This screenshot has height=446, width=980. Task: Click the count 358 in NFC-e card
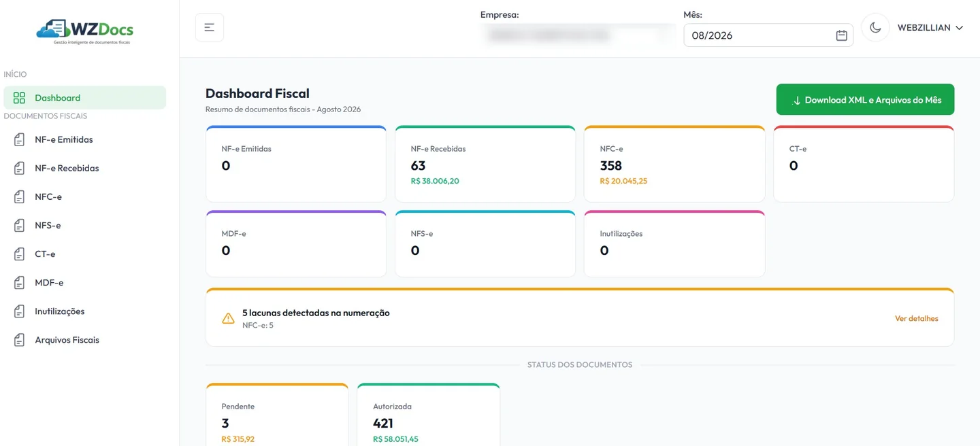click(x=611, y=165)
